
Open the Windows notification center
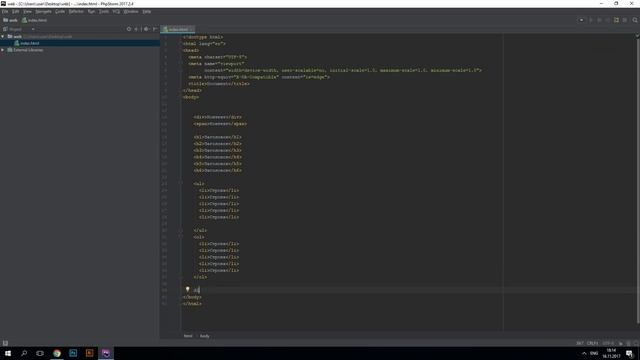(x=630, y=353)
